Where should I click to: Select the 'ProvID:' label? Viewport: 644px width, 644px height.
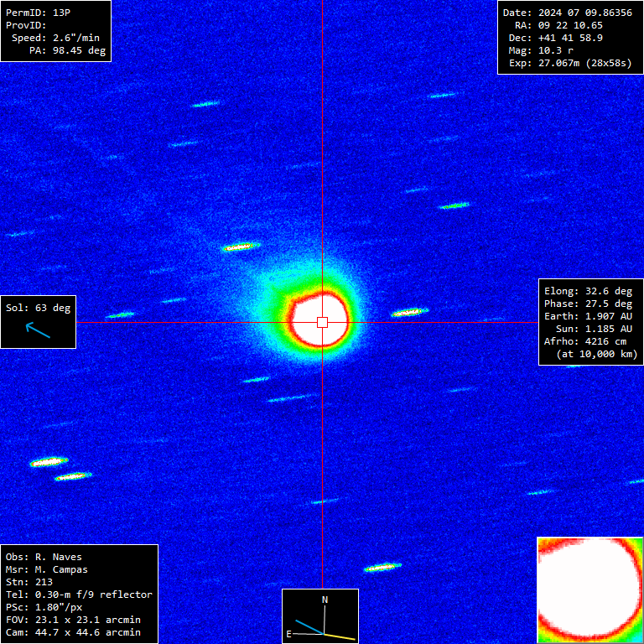26,25
